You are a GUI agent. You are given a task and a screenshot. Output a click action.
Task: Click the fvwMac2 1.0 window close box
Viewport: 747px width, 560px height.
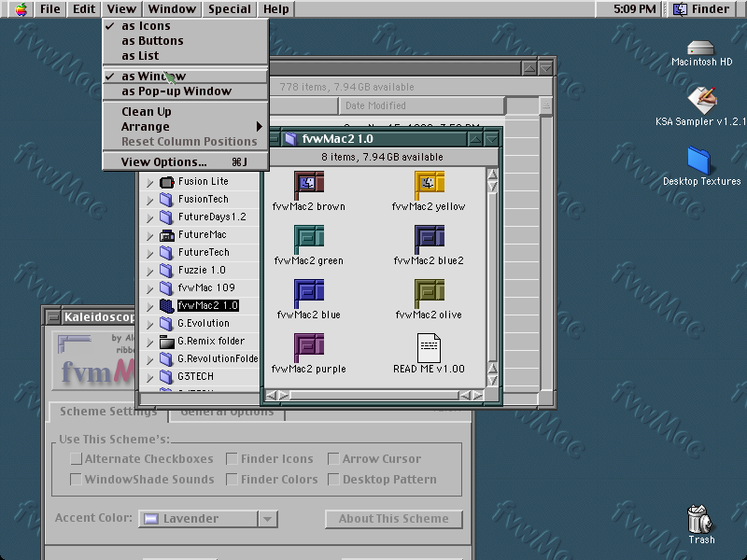(274, 139)
